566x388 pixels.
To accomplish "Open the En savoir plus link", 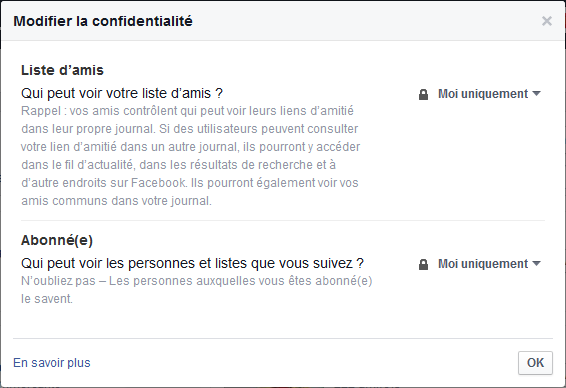I will click(52, 363).
